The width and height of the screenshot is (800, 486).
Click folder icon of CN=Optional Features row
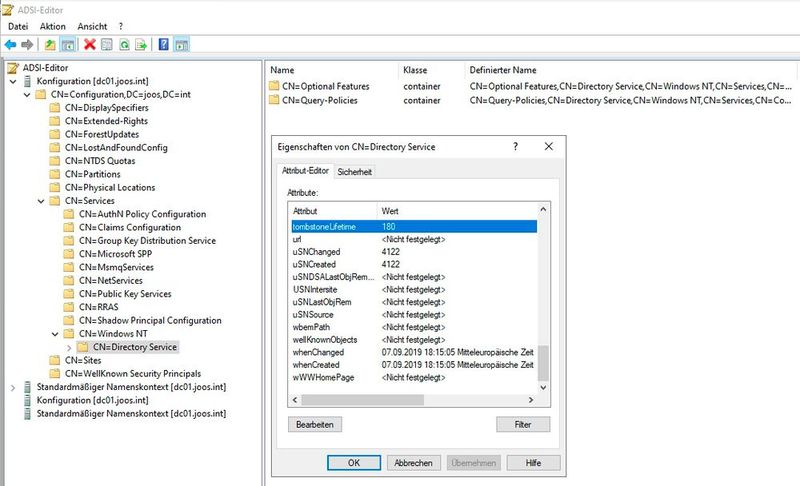pos(274,86)
